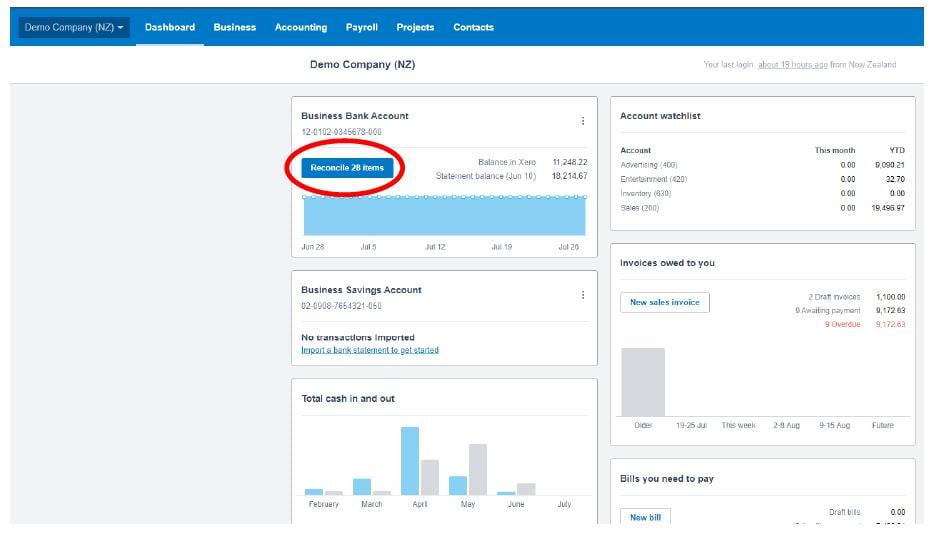This screenshot has height=549, width=934.
Task: Open the Business menu
Action: point(235,27)
